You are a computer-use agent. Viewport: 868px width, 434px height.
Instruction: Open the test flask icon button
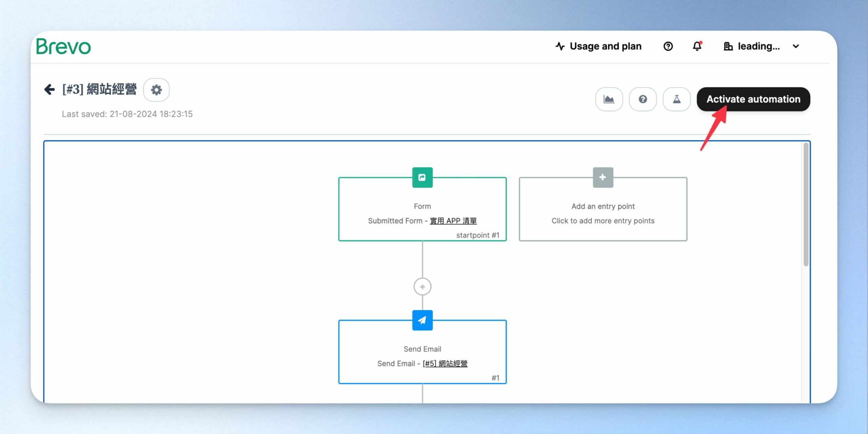(x=677, y=99)
